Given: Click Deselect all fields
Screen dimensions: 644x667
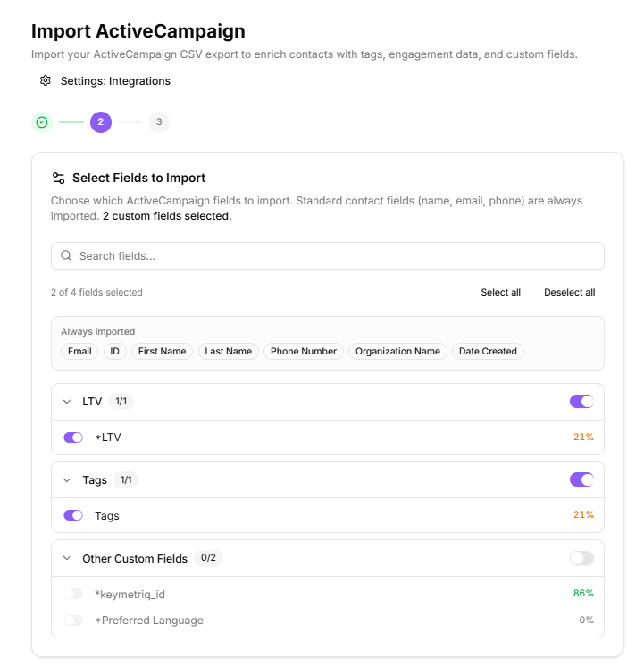Looking at the screenshot, I should click(570, 292).
